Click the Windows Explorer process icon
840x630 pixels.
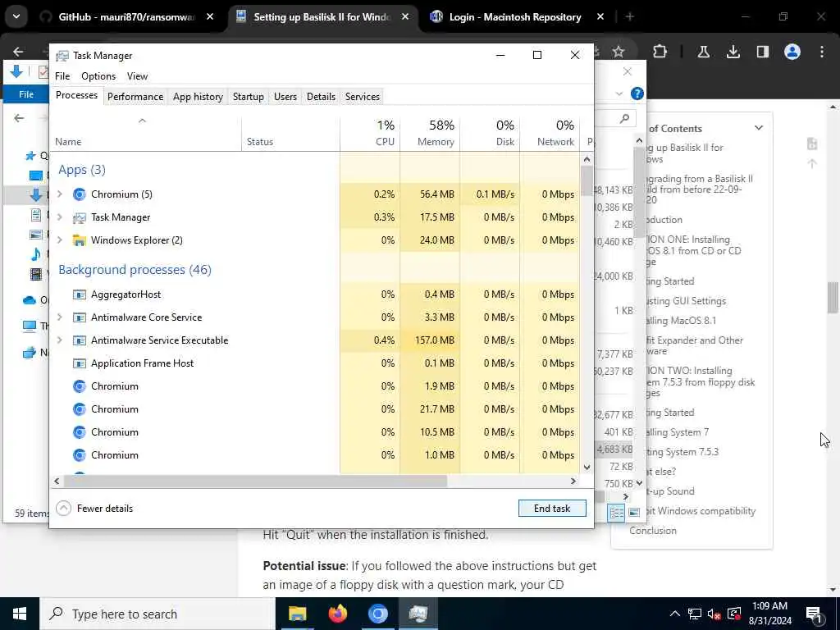(x=80, y=240)
